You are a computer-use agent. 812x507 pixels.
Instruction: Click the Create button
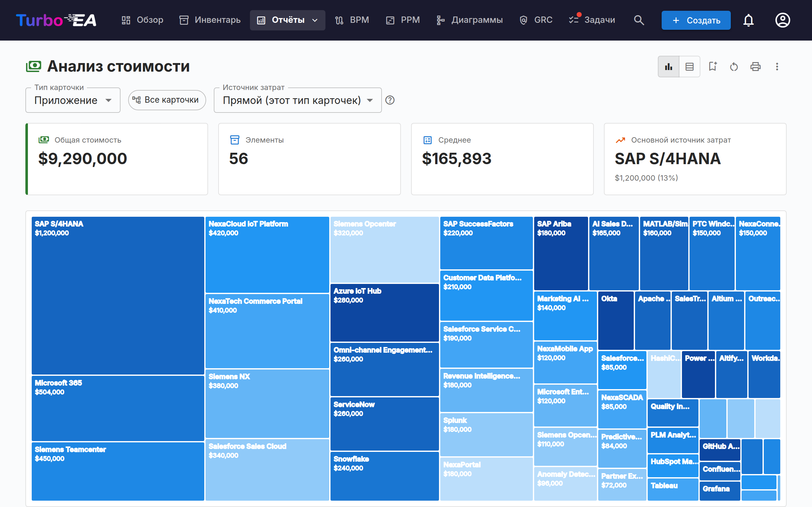pyautogui.click(x=696, y=20)
